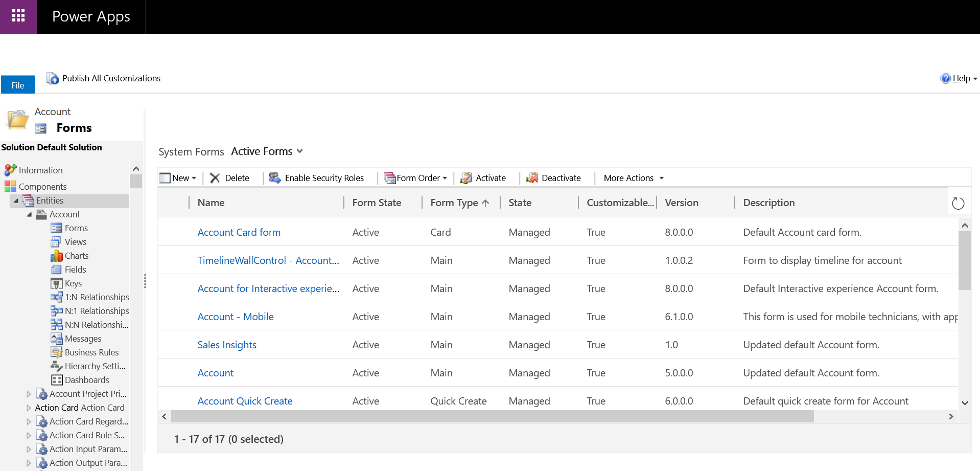Expand the Account Project Pri... entity node
Screen dimensions: 980x471
29,394
